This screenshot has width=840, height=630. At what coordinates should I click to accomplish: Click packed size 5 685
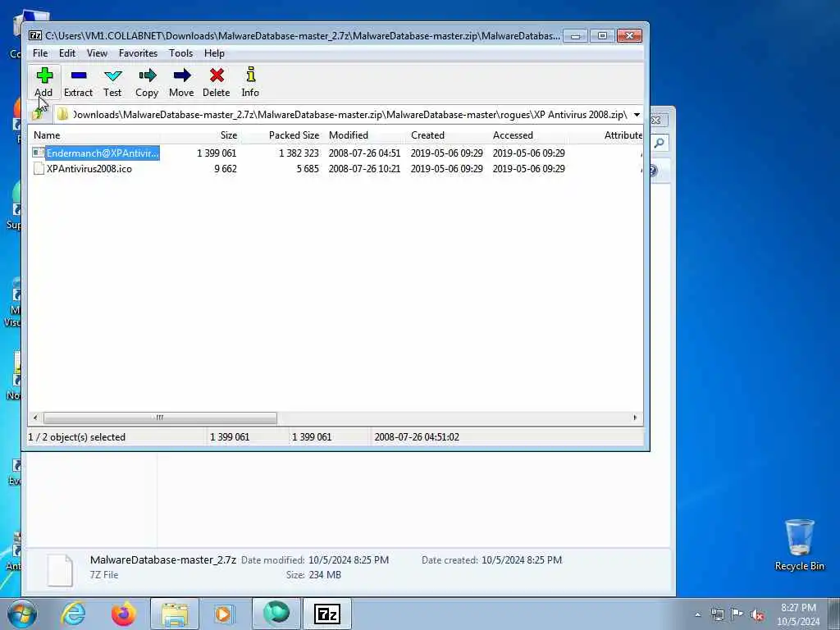point(308,169)
